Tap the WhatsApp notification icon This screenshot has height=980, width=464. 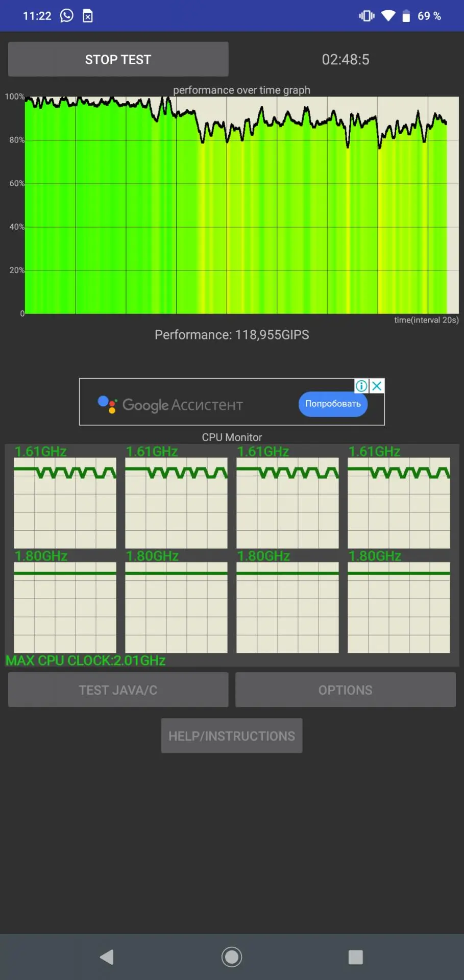pyautogui.click(x=67, y=16)
